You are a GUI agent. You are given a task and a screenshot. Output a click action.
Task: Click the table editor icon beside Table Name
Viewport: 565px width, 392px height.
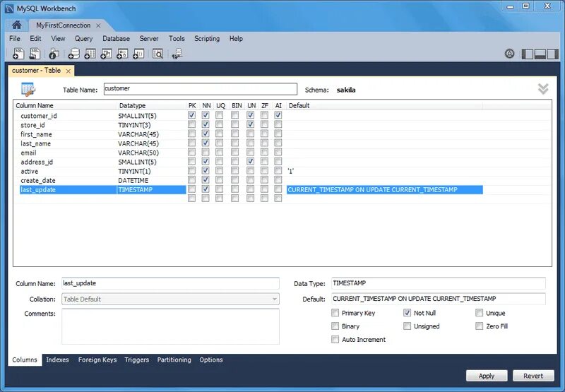point(28,90)
